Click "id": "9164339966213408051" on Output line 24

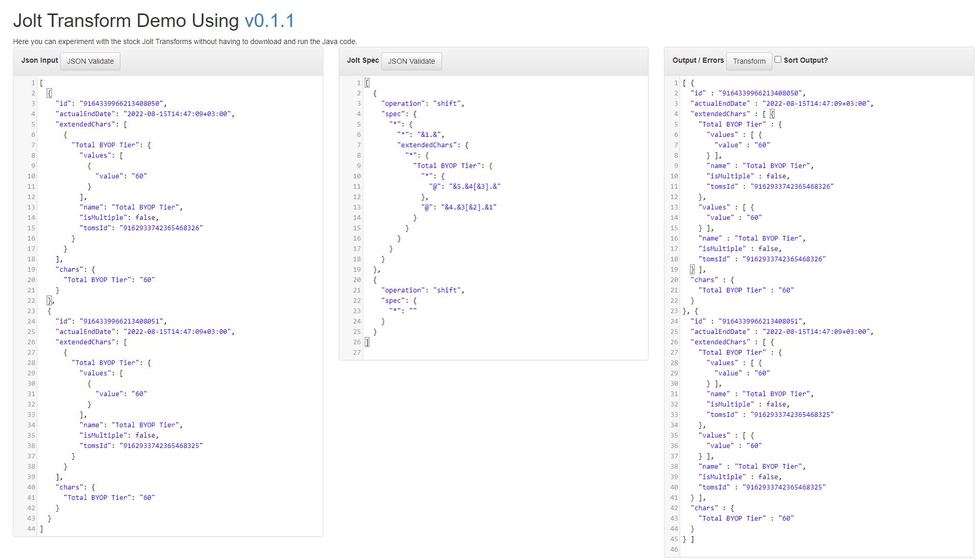point(748,321)
